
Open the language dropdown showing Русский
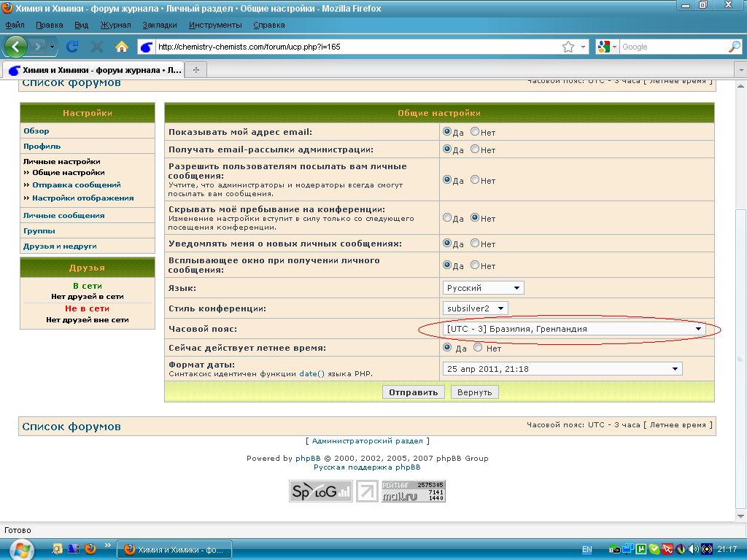(483, 288)
